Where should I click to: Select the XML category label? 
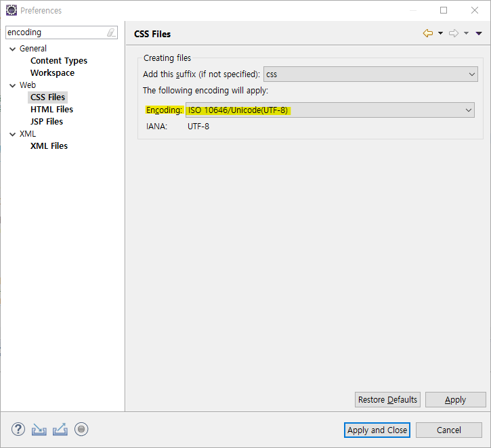28,134
